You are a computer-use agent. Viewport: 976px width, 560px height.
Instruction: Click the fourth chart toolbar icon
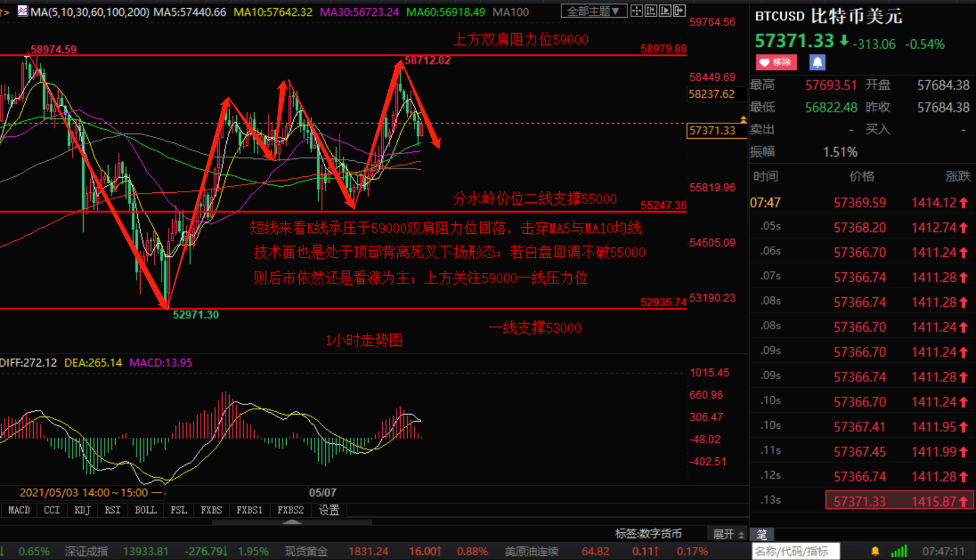[x=679, y=11]
